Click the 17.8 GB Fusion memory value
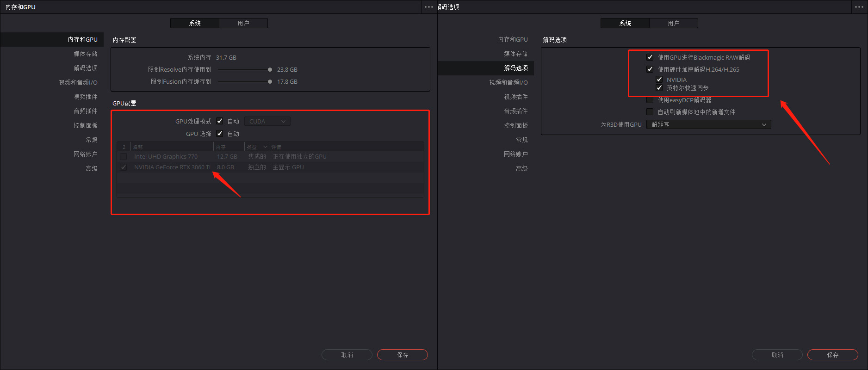 (287, 82)
